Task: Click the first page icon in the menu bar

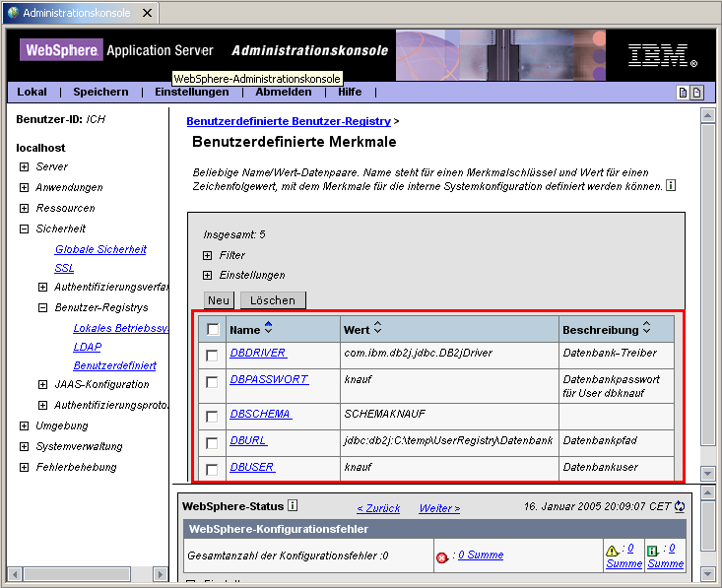Action: (x=684, y=93)
